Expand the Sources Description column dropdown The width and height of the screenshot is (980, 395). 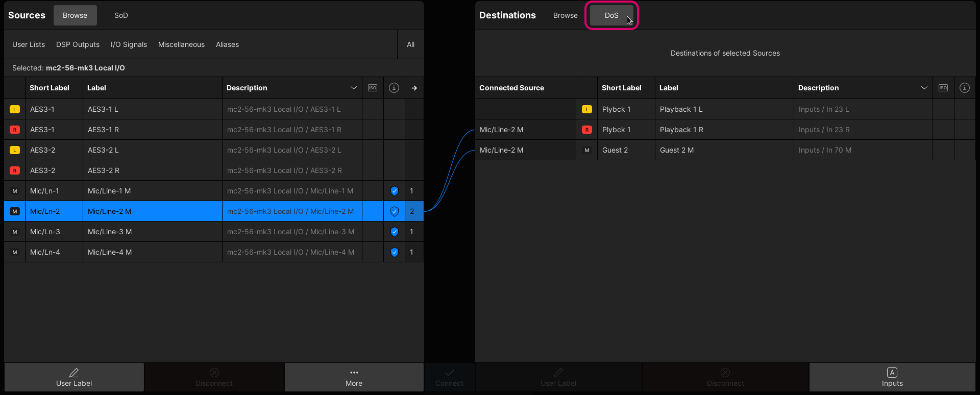click(x=353, y=88)
